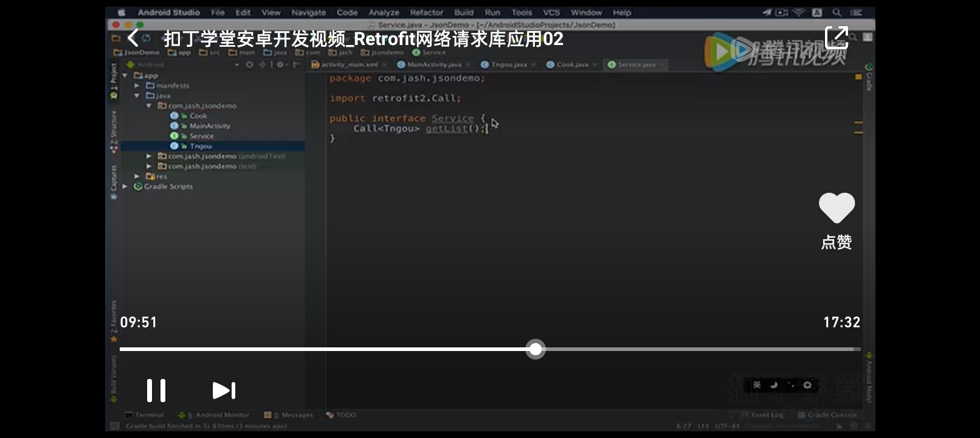This screenshot has width=980, height=438.
Task: Go back using the player's back arrow
Action: click(x=133, y=38)
